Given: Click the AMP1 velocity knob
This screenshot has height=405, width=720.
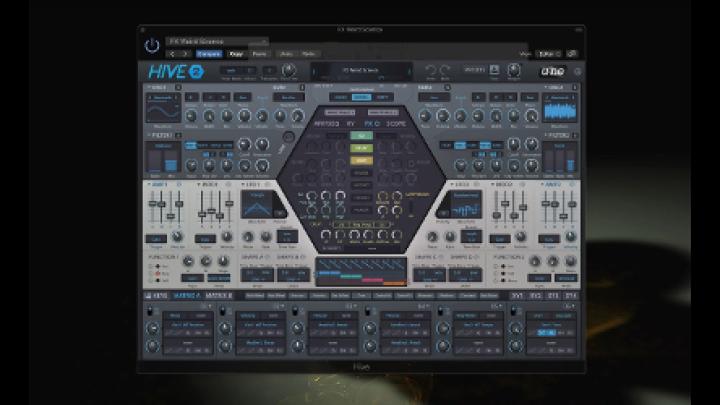Looking at the screenshot, I should [x=177, y=237].
